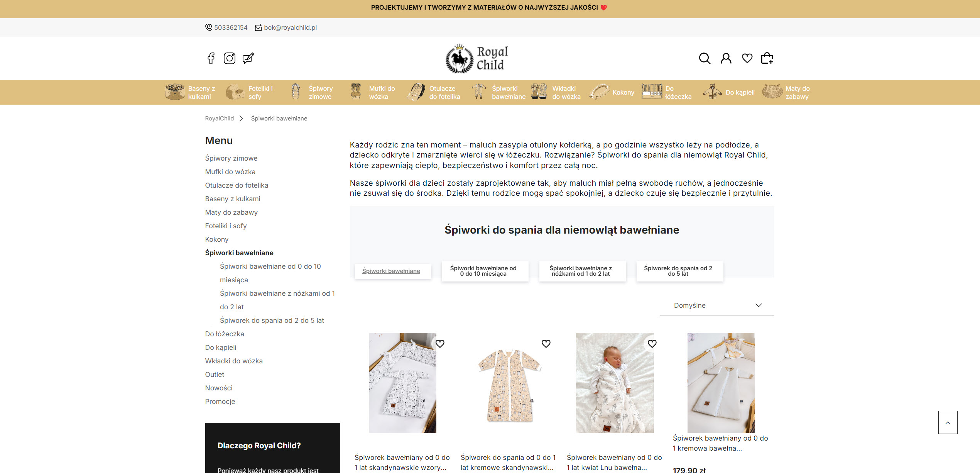Select Śpiworki bawełniane z nóżkami tab
This screenshot has height=473, width=980.
click(x=582, y=271)
